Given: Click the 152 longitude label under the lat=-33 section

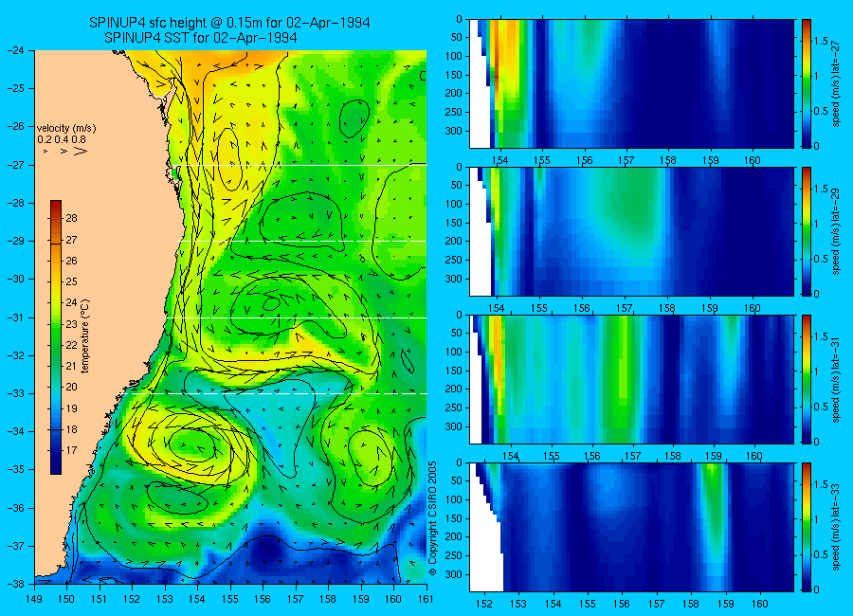Looking at the screenshot, I should (483, 604).
